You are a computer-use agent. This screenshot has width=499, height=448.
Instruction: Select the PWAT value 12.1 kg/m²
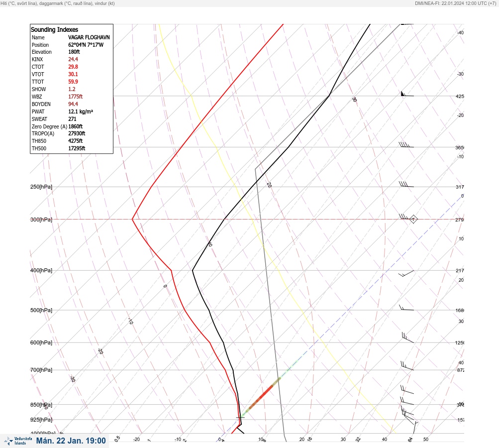pyautogui.click(x=81, y=112)
